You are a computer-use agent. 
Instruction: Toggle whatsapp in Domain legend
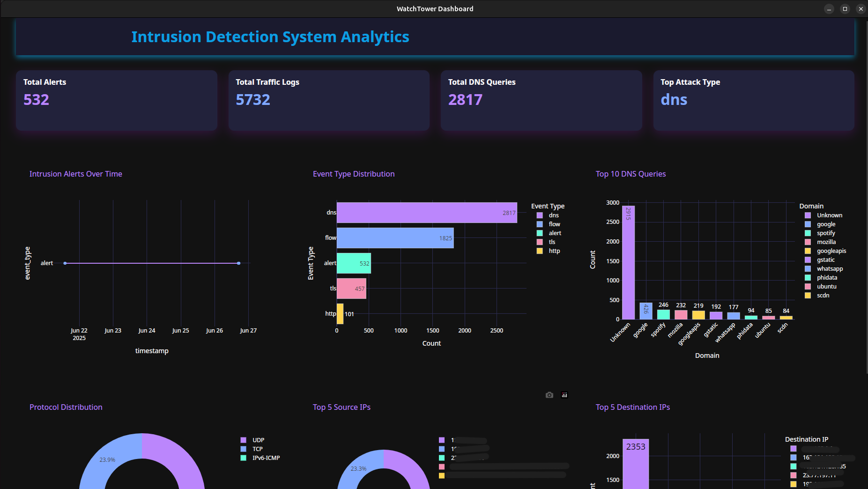click(823, 268)
